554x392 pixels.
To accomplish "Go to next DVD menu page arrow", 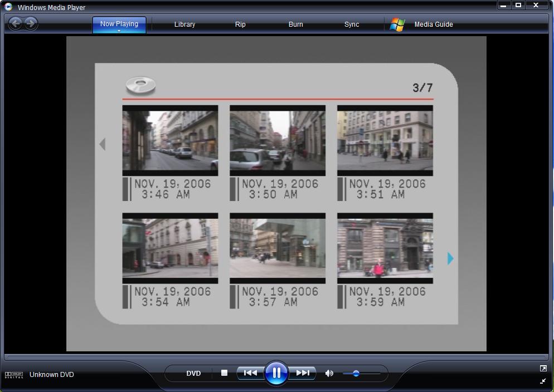I will pos(450,258).
